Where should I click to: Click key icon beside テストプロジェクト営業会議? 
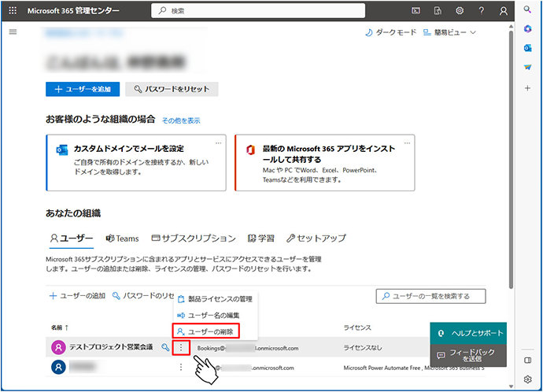click(165, 347)
